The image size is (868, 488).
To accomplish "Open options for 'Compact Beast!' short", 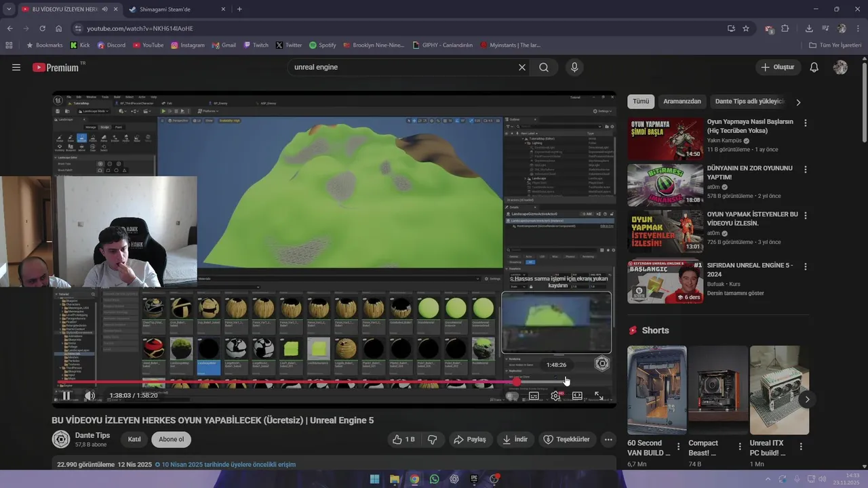I will (740, 447).
